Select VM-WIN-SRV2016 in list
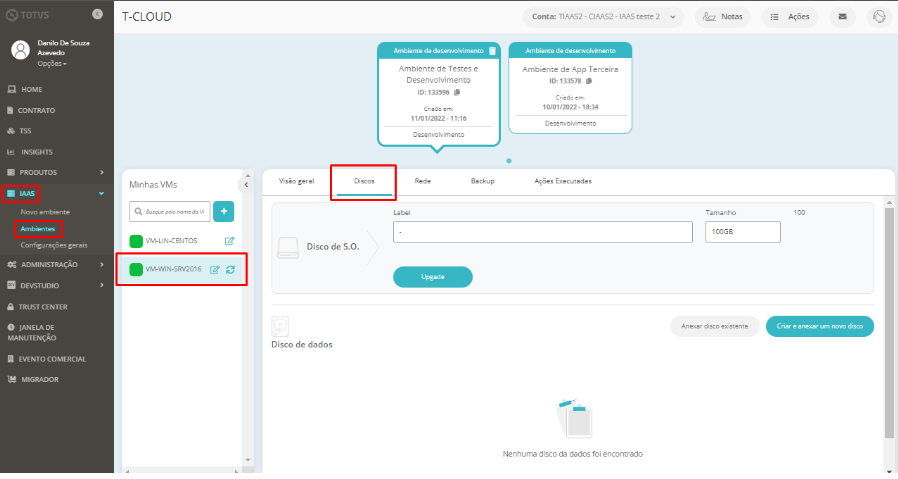 pos(174,269)
